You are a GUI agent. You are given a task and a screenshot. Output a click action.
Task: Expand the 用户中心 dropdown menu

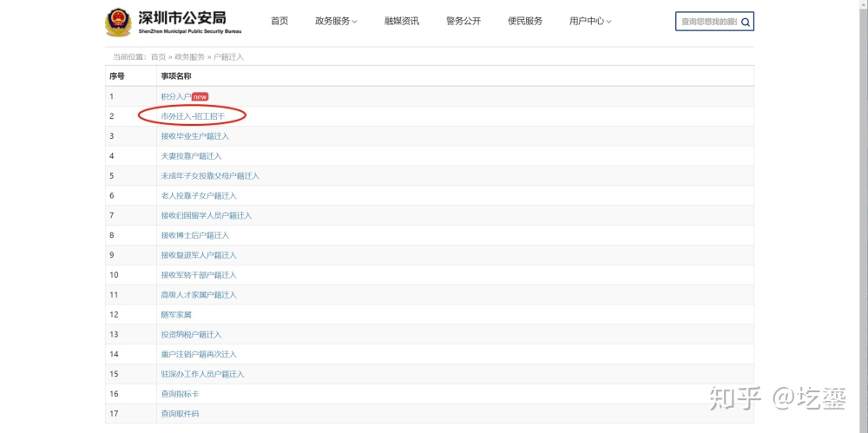[x=590, y=21]
